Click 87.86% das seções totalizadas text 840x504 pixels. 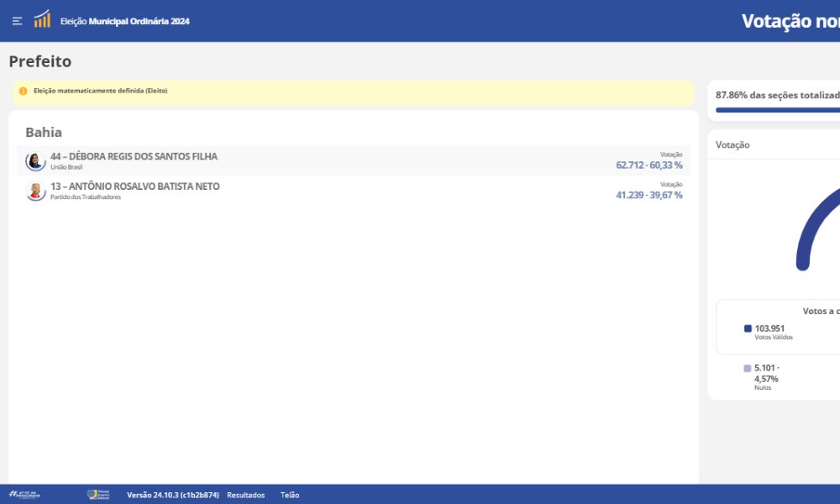778,95
